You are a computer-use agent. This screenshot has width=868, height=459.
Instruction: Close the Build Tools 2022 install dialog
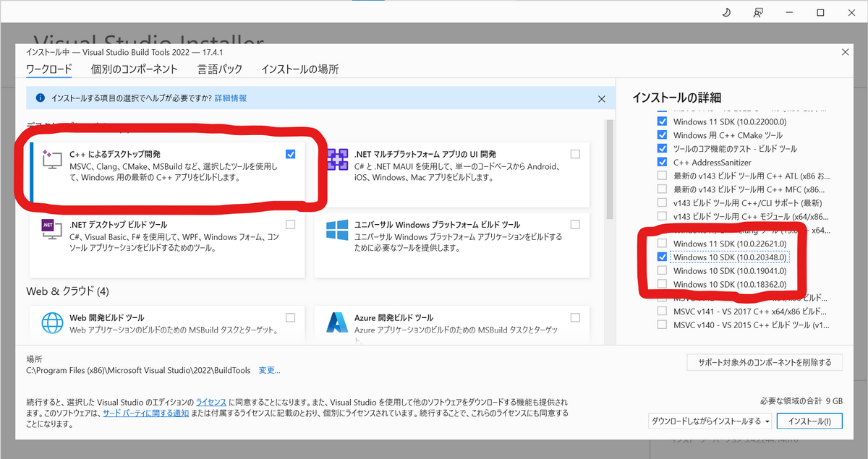click(x=846, y=51)
